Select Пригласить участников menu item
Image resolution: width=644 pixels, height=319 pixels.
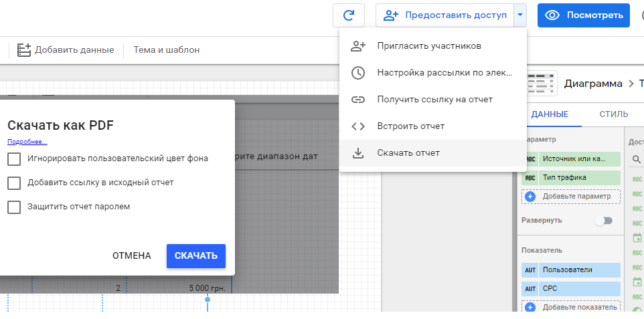428,46
